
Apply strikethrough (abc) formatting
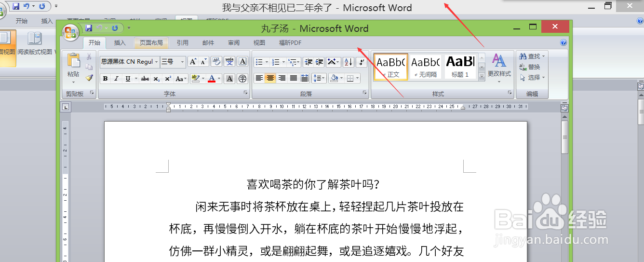point(145,79)
